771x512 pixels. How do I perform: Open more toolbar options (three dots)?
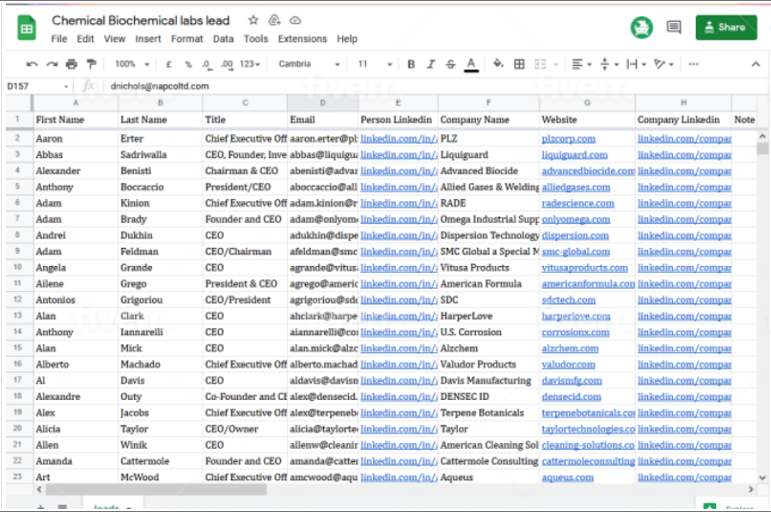pos(693,64)
